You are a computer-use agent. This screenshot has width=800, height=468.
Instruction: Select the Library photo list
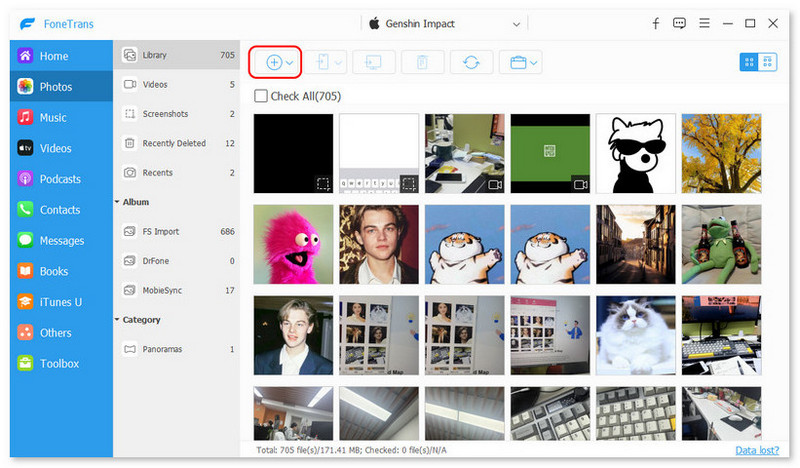pos(177,55)
